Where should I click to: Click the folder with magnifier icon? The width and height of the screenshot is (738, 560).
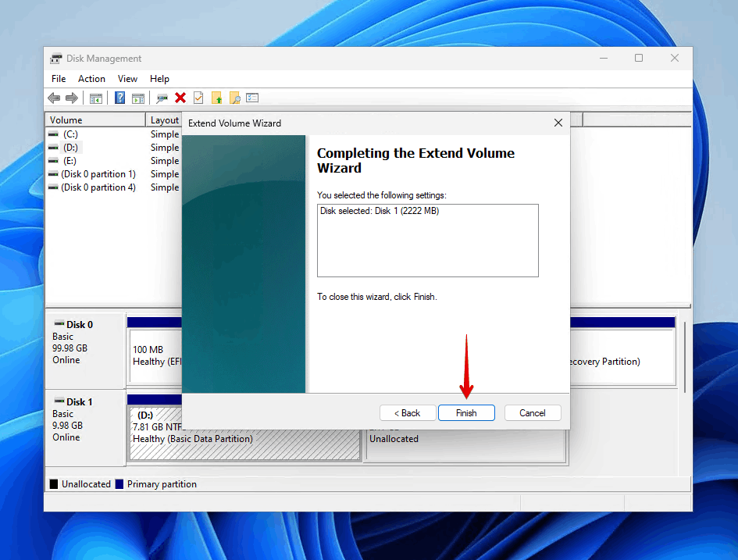pos(234,98)
